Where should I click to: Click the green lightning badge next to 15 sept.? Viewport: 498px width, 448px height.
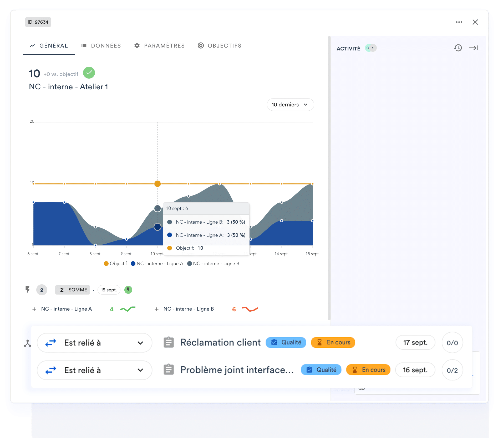pyautogui.click(x=128, y=290)
